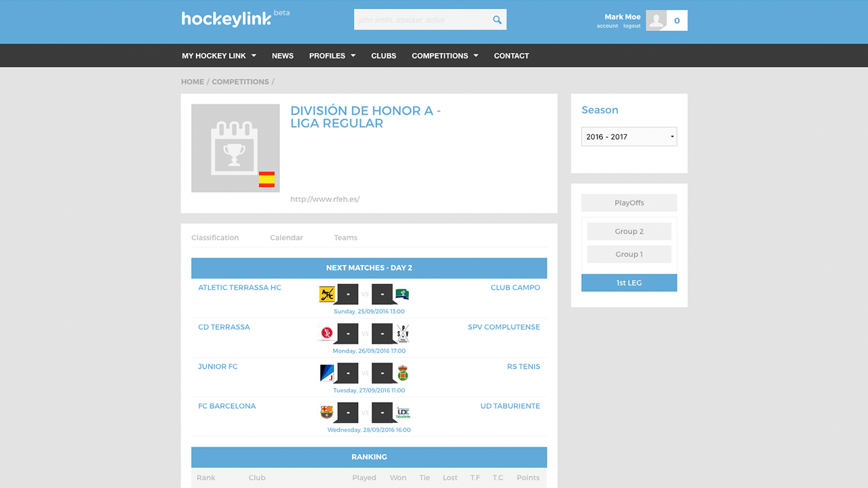This screenshot has width=868, height=488.
Task: Open the RS TENIS team link
Action: pos(524,366)
